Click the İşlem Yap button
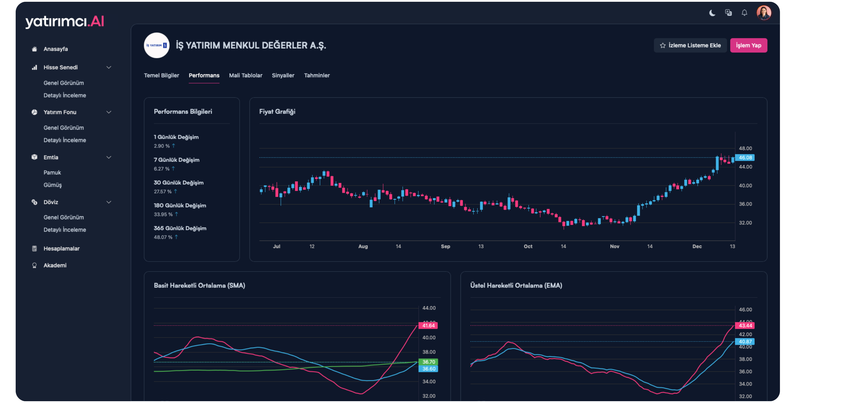The width and height of the screenshot is (868, 403). [x=748, y=46]
